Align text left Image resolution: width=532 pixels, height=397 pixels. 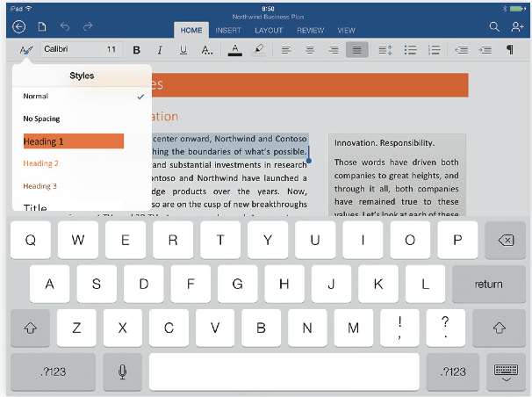[286, 50]
